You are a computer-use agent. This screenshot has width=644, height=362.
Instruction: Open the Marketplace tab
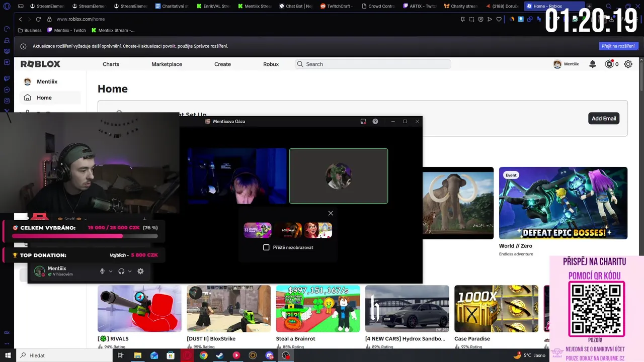pyautogui.click(x=167, y=64)
